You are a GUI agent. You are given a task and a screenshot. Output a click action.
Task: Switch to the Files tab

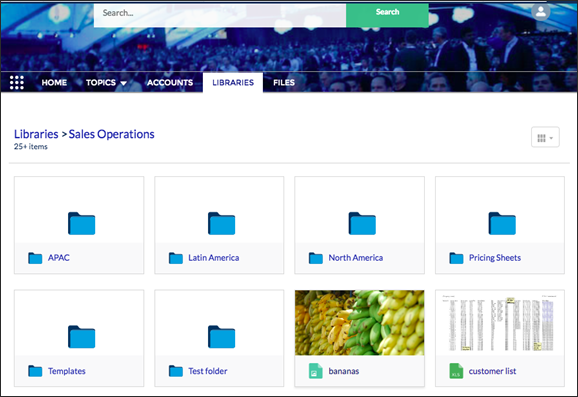click(284, 83)
